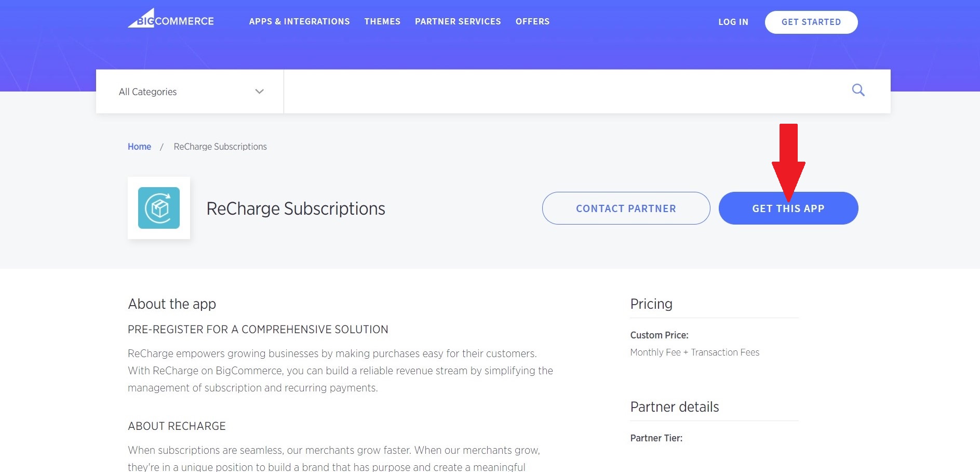Click the ReCharge app icon thumbnail
Screen dimensions: 980x472
[159, 208]
